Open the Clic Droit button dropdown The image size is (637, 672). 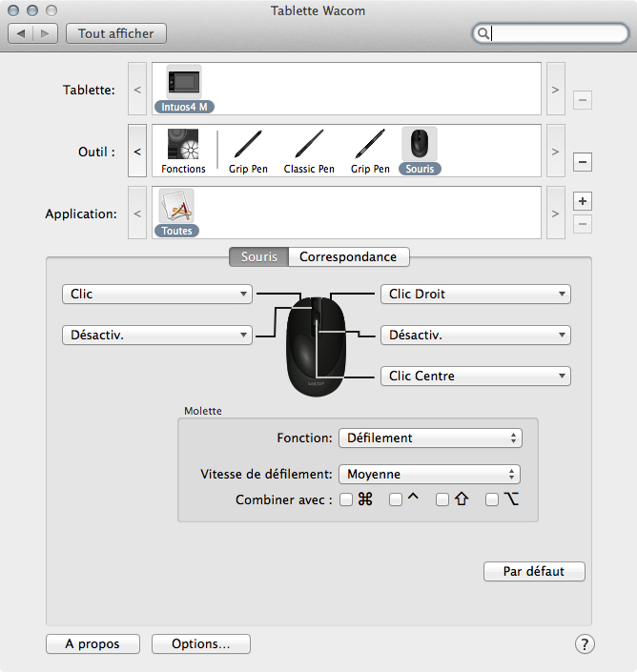point(475,295)
